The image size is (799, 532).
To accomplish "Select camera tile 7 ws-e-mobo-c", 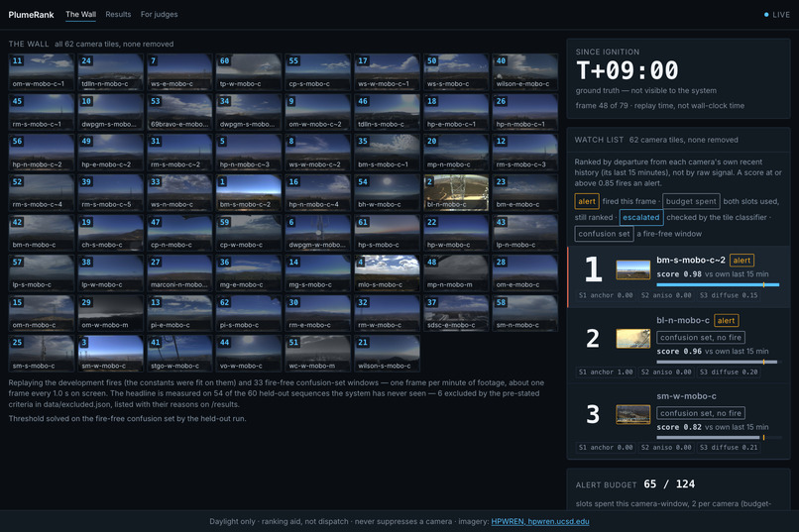I will [179, 71].
